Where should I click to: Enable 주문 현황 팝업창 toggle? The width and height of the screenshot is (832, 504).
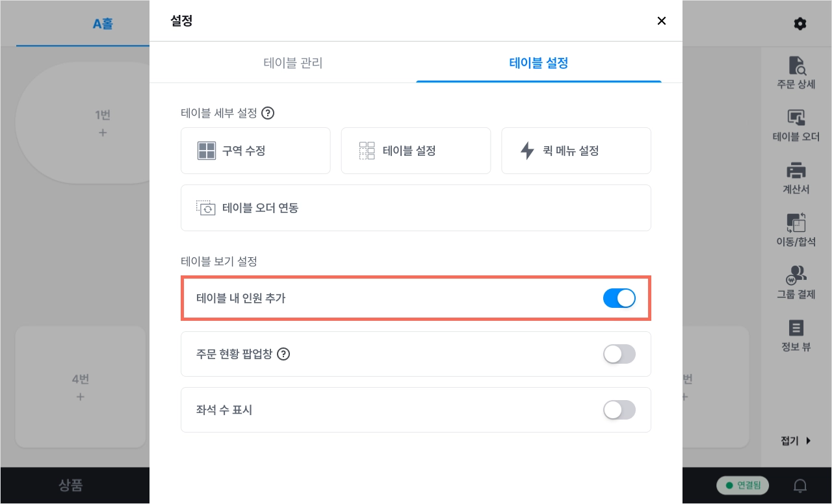point(619,354)
